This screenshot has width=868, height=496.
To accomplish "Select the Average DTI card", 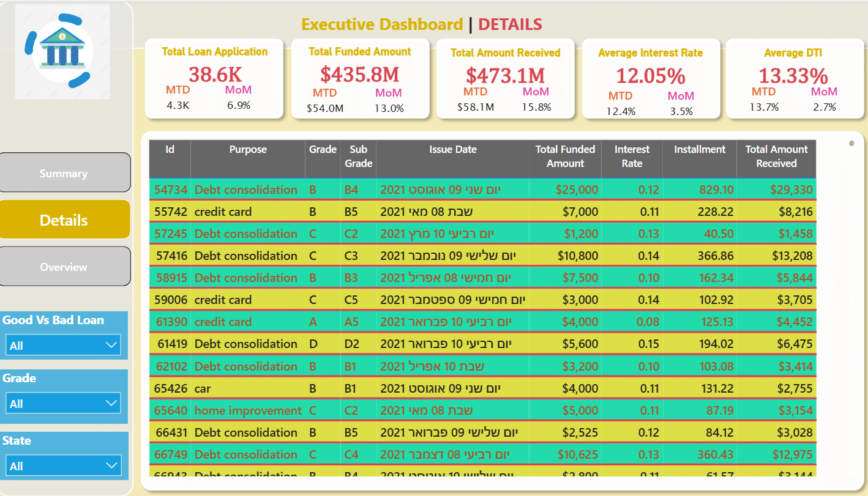I will (793, 79).
